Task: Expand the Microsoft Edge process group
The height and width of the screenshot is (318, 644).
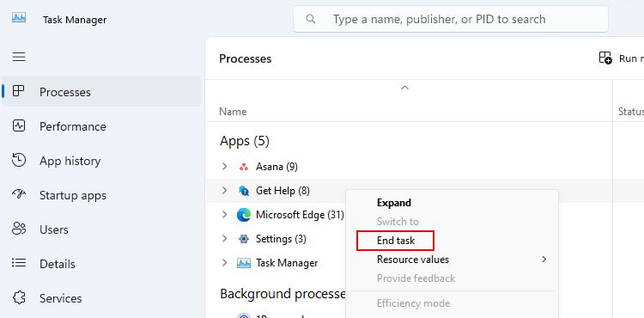Action: tap(224, 215)
